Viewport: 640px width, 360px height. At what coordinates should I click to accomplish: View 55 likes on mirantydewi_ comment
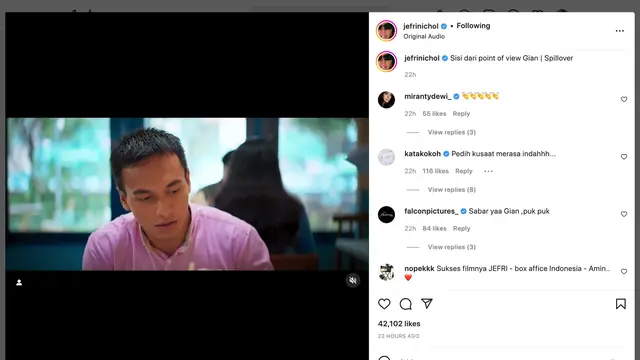coord(434,114)
